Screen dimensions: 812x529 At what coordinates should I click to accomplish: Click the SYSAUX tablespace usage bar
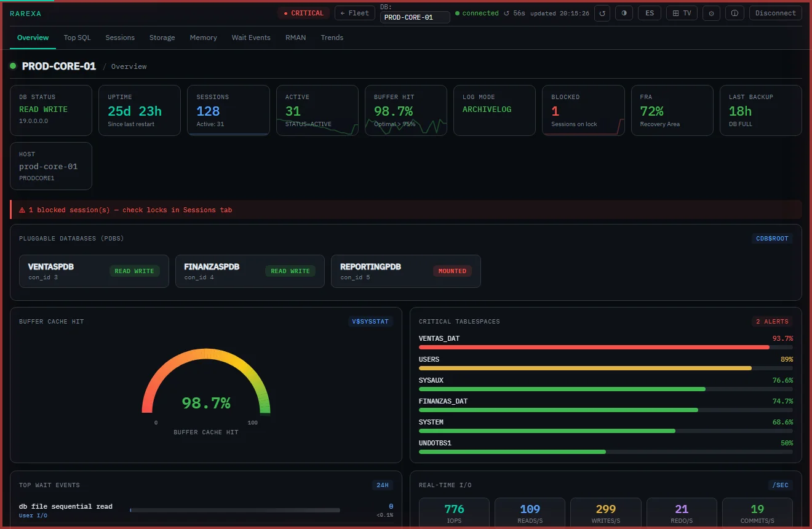[606, 389]
